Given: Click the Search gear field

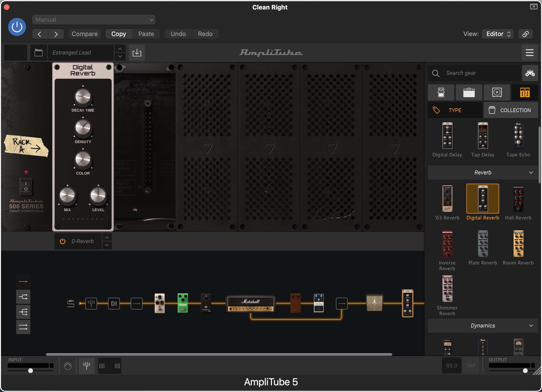Looking at the screenshot, I should pyautogui.click(x=474, y=73).
